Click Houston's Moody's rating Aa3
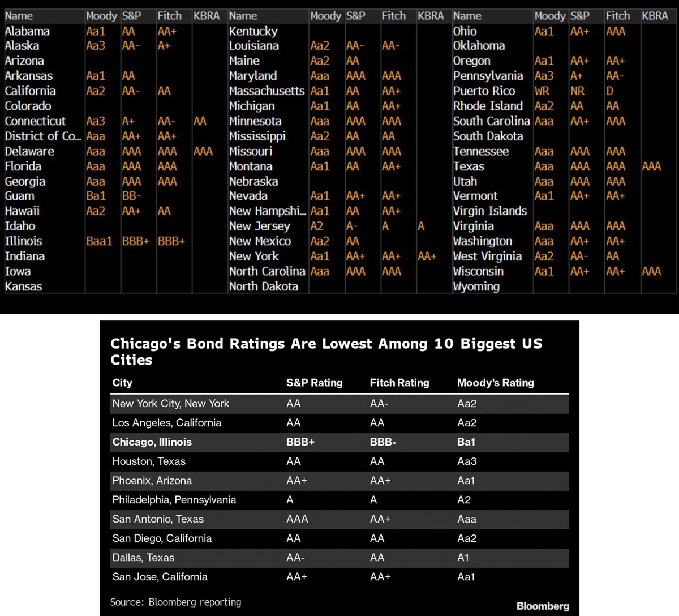The width and height of the screenshot is (679, 616). 467,461
